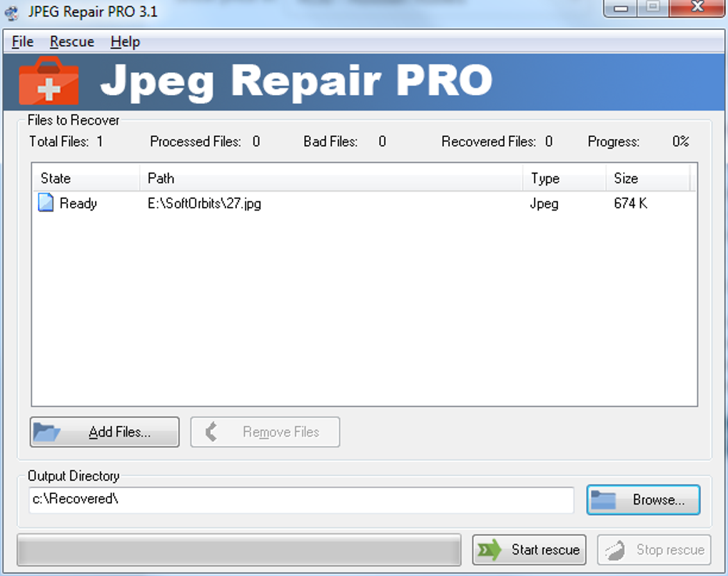Click the rescue progress bar
Screen dimensions: 728x576
239,550
